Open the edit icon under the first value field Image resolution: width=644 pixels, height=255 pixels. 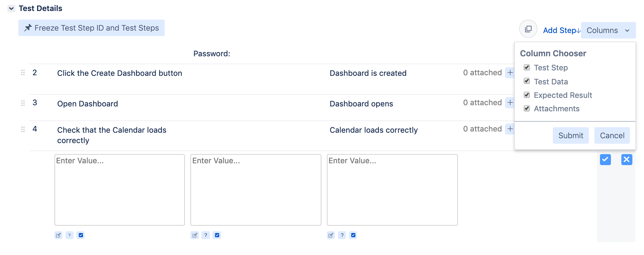pos(58,235)
